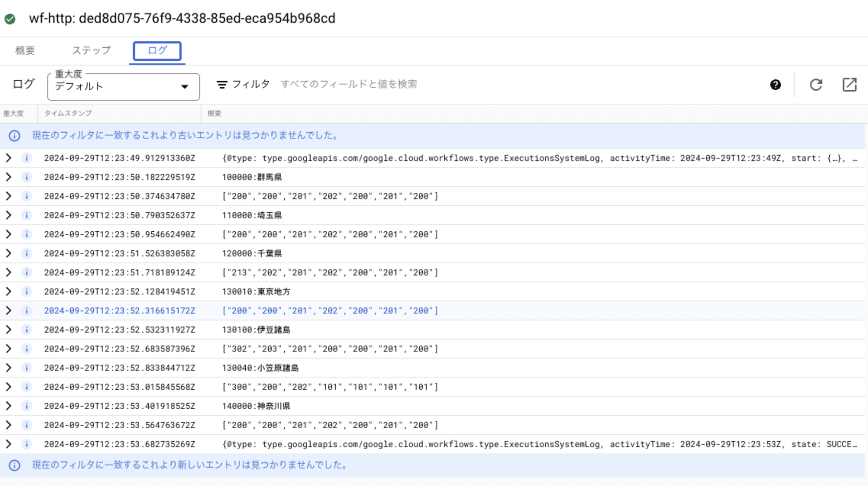Open the 重大度 デフォルト severity dropdown
The image size is (868, 486).
[x=123, y=87]
